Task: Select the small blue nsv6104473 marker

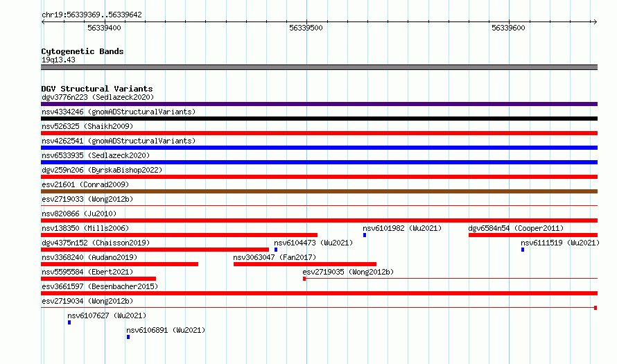Action: click(276, 250)
